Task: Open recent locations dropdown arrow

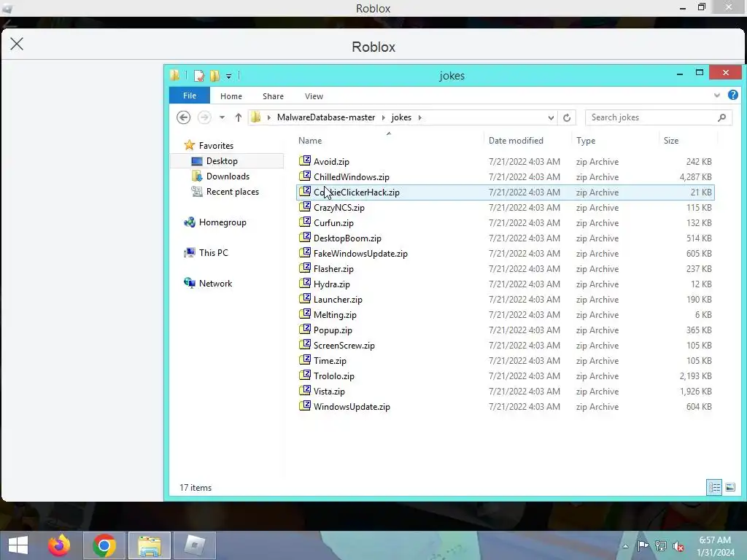Action: (222, 117)
